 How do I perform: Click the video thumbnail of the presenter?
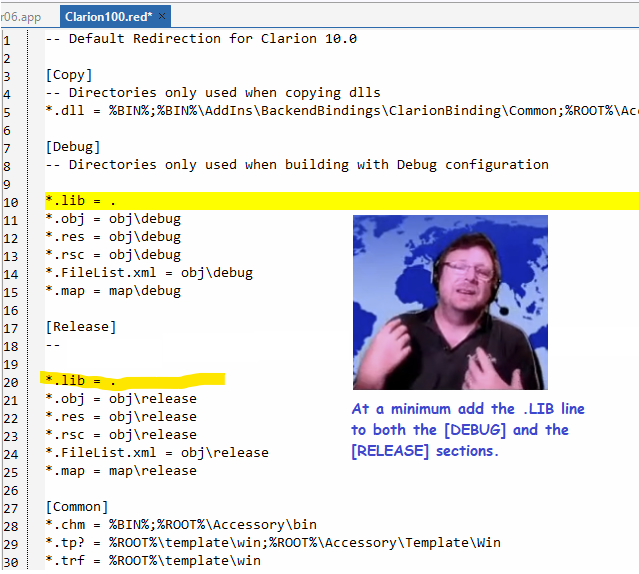(449, 303)
